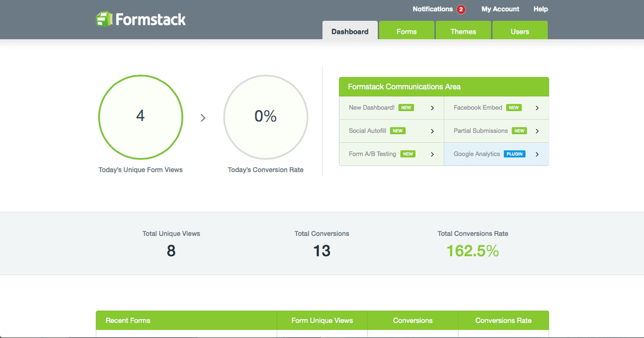644x338 pixels.
Task: Click the Notifications link
Action: (x=433, y=9)
